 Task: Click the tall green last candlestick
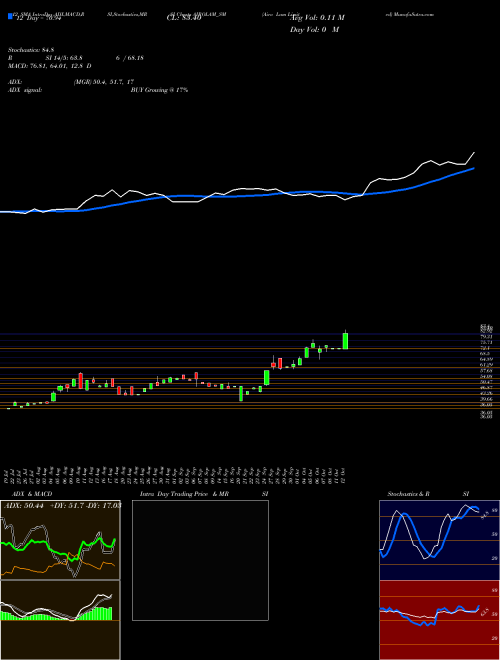[x=346, y=341]
